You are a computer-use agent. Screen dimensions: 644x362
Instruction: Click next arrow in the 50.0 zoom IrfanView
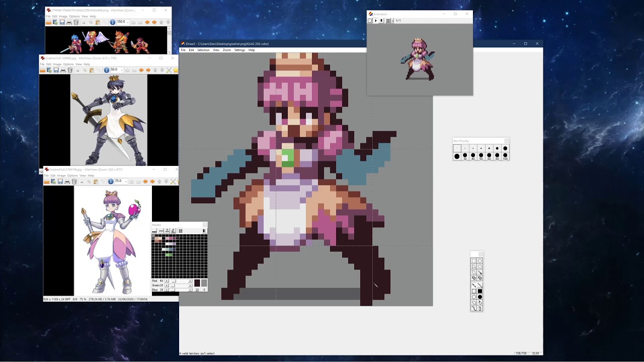click(x=148, y=70)
